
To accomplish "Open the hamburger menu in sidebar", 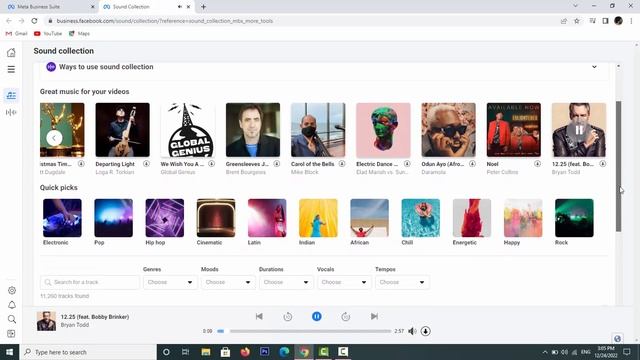I will (11, 69).
